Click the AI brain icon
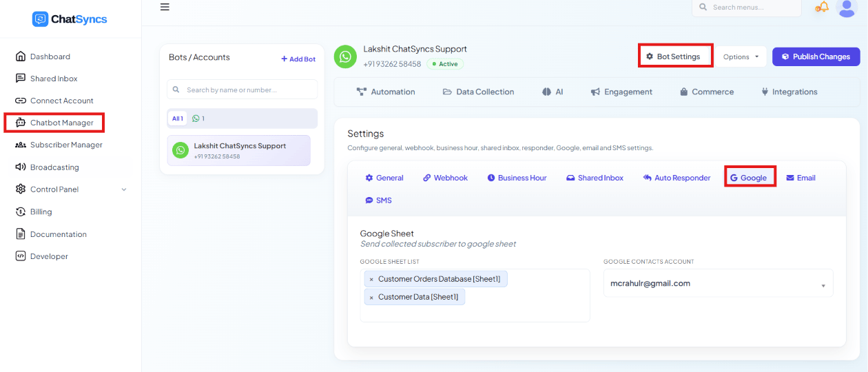Image resolution: width=868 pixels, height=372 pixels. pyautogui.click(x=546, y=92)
